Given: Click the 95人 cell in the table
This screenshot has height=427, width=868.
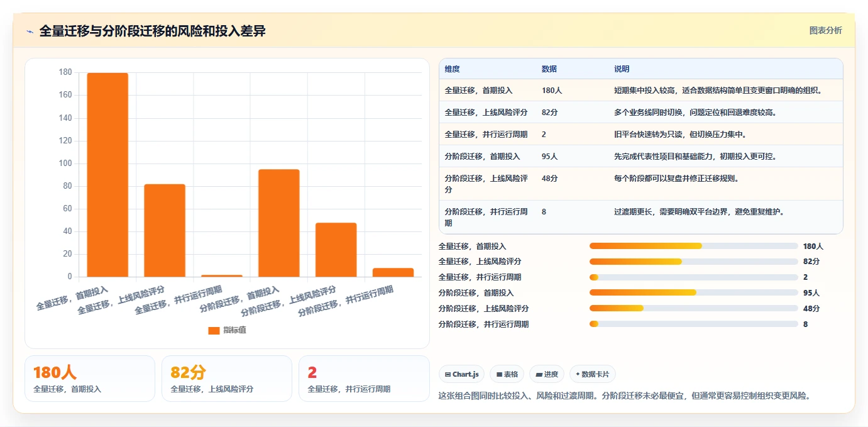Looking at the screenshot, I should pos(550,157).
